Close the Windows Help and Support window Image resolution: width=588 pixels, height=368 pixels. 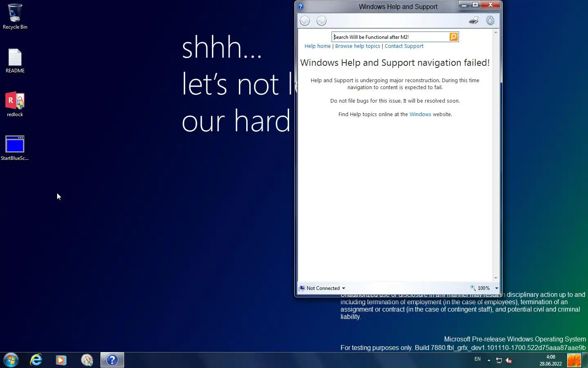[491, 5]
